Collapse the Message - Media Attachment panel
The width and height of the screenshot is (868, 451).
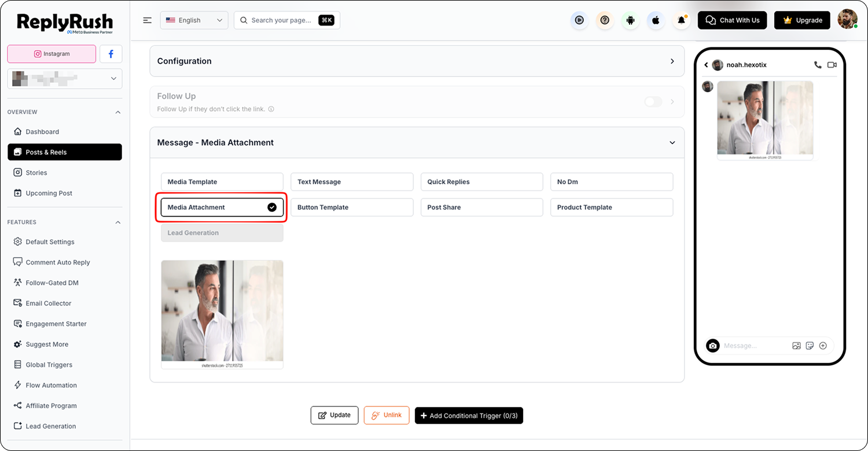pyautogui.click(x=672, y=142)
